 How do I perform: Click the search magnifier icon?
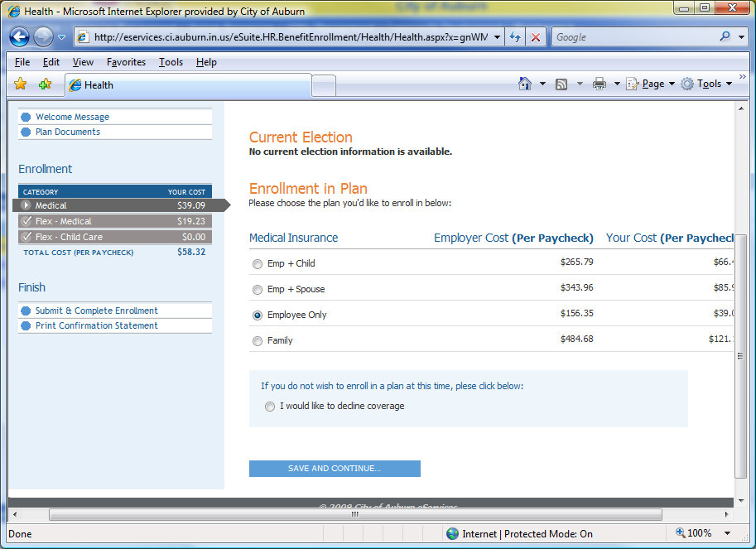coord(725,36)
